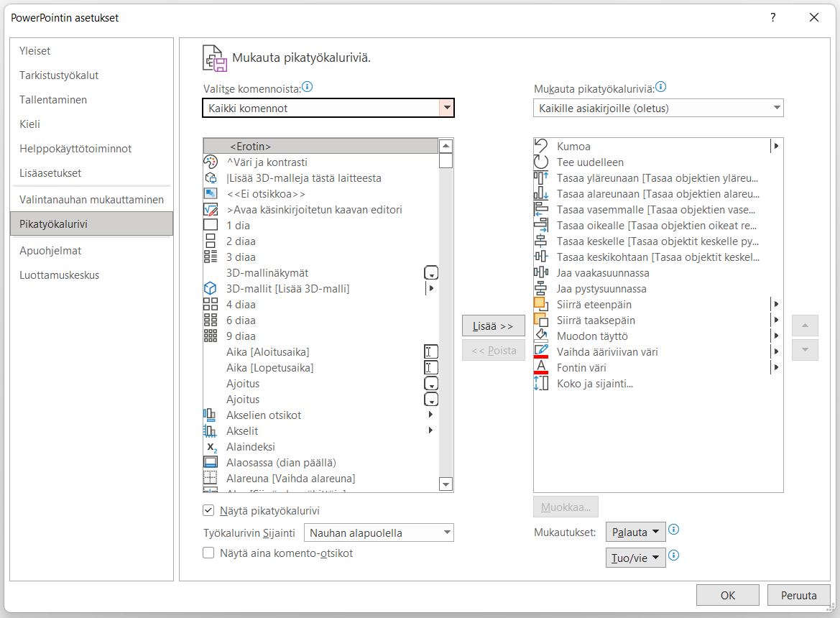Click the 3 diaa layout icon
This screenshot has width=840, height=618.
(211, 257)
